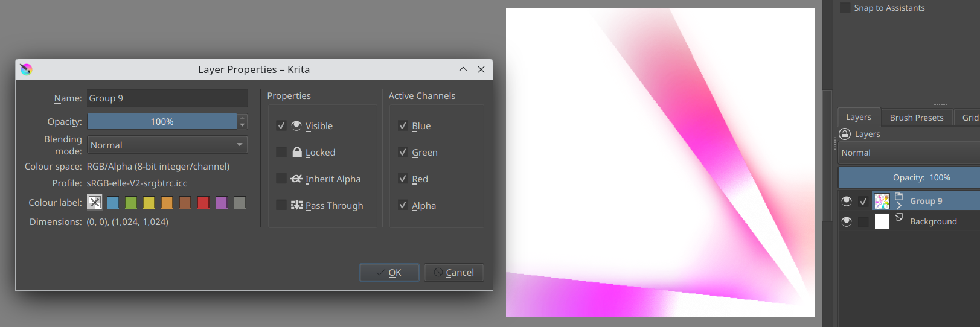The width and height of the screenshot is (980, 327).
Task: Click the vertical scrollbar beside the canvas
Action: coord(827,157)
